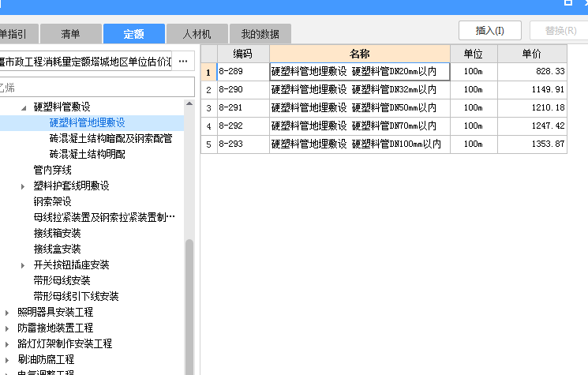Click the 插入(I) button
Screen dimensions: 588x375
click(x=490, y=30)
